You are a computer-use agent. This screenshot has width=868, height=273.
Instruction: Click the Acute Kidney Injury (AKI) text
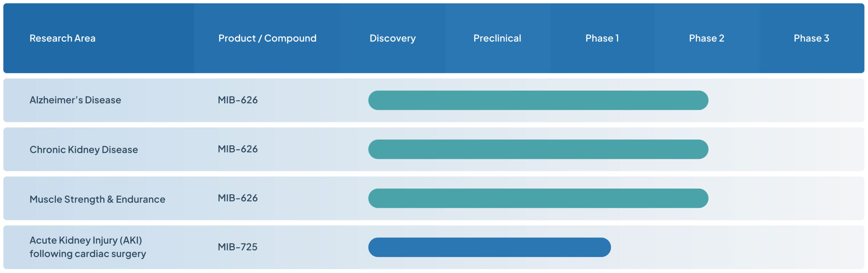point(86,240)
